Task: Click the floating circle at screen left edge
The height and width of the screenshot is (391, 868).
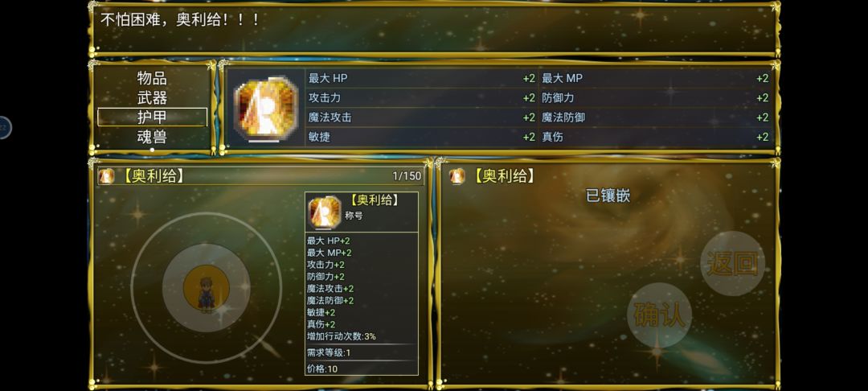Action: tap(3, 127)
